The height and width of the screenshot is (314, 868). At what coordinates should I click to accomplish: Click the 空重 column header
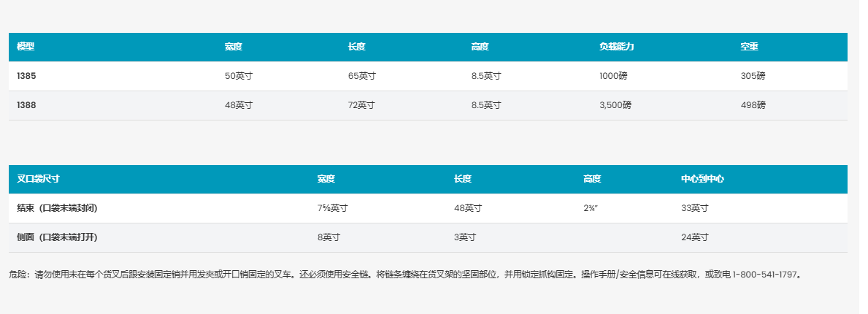749,47
